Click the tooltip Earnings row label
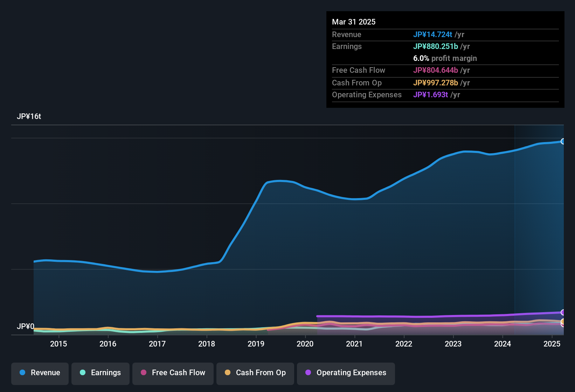 click(347, 46)
